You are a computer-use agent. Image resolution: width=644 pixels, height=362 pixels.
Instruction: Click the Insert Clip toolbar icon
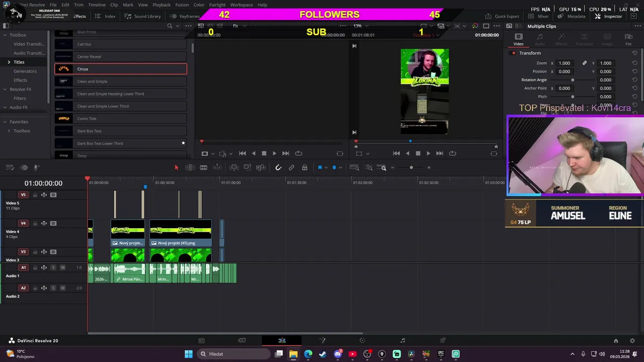pos(234,167)
